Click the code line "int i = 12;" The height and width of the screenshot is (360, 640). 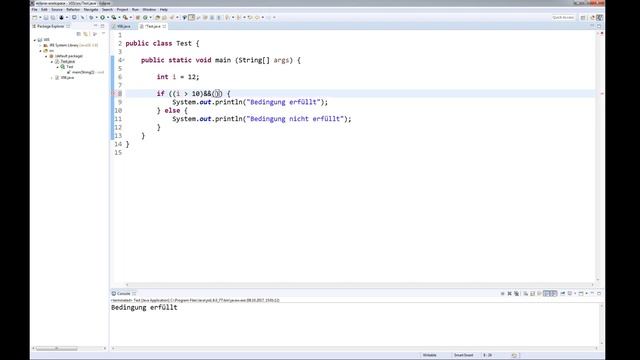point(178,77)
